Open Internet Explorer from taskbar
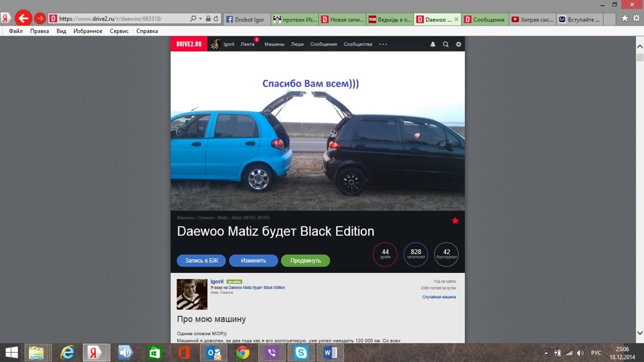Image resolution: width=644 pixels, height=362 pixels. 67,353
